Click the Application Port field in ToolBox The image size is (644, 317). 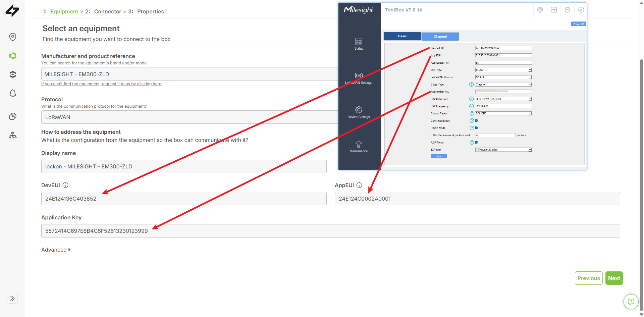coord(503,63)
